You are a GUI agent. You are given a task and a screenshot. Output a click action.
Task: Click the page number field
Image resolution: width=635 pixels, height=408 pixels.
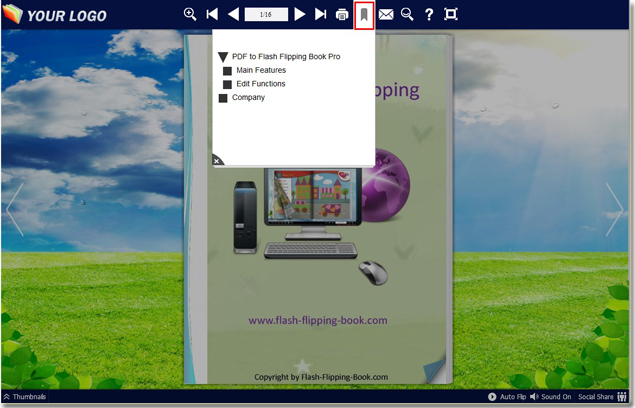coord(266,14)
